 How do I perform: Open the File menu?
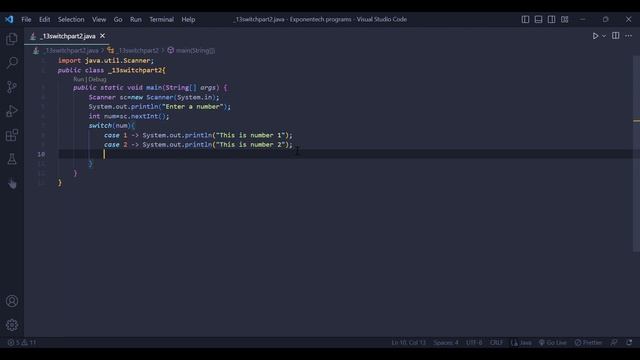[x=26, y=19]
